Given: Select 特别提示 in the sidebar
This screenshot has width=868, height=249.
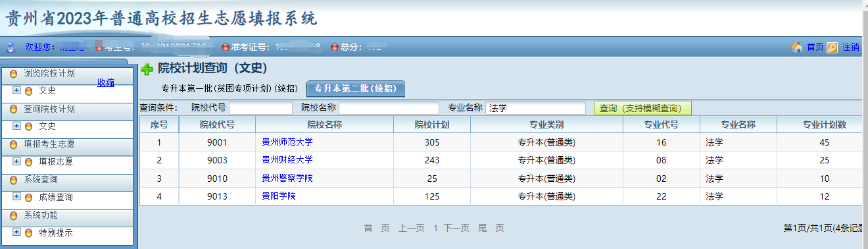Looking at the screenshot, I should click(56, 233).
